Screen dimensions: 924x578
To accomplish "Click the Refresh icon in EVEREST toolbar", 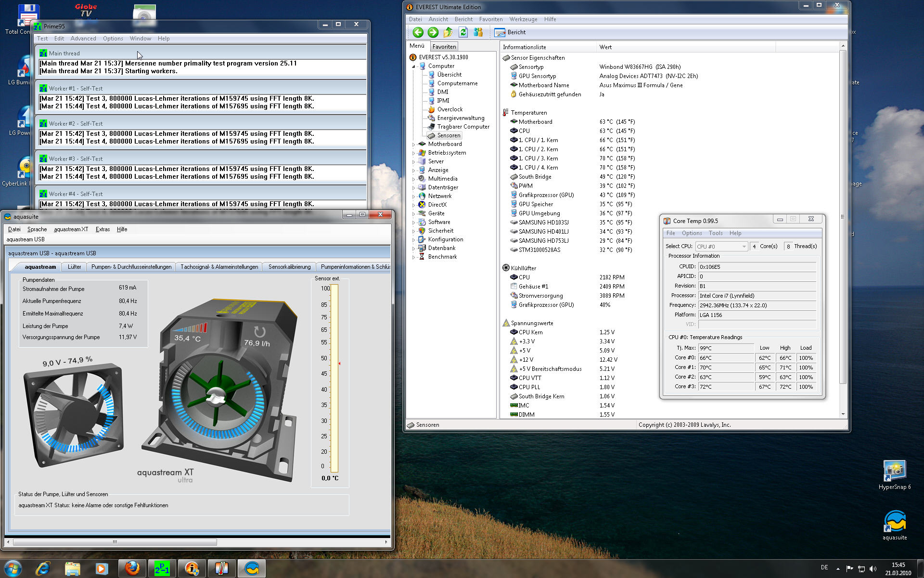I will pyautogui.click(x=463, y=32).
